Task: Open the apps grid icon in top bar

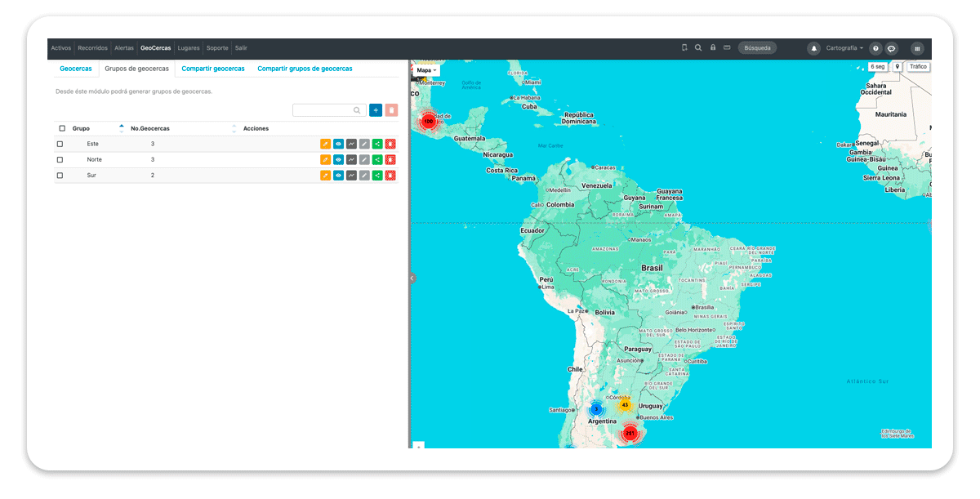Action: point(917,48)
